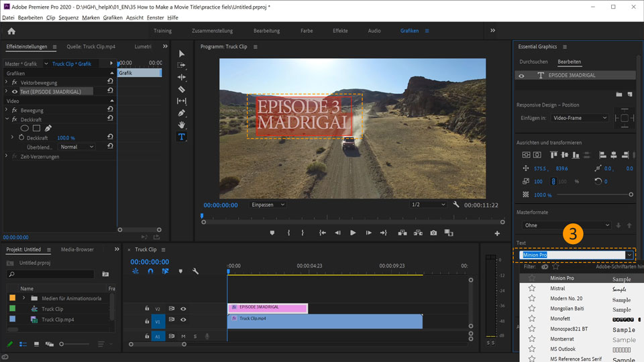Screen dimensions: 644x362
Task: Choose Montserrat from the font list
Action: [563, 340]
